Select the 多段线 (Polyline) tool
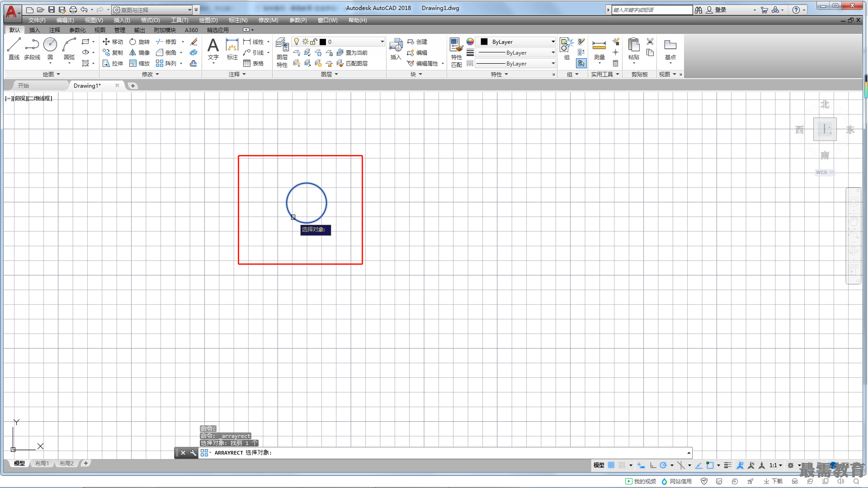Image resolution: width=868 pixels, height=488 pixels. pyautogui.click(x=32, y=49)
